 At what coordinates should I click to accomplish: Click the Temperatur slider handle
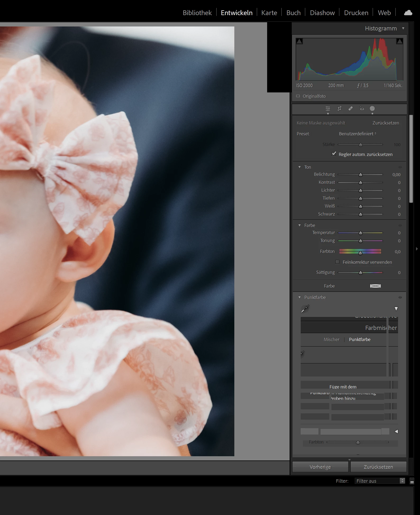(360, 233)
